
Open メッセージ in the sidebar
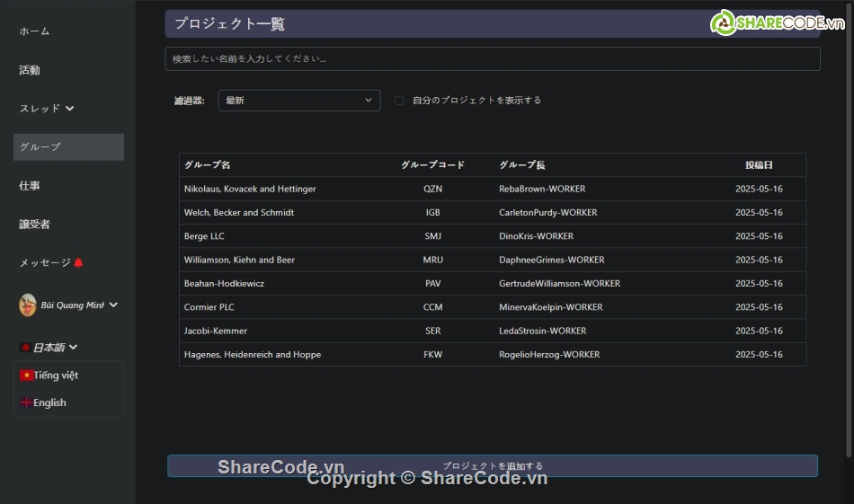[45, 263]
